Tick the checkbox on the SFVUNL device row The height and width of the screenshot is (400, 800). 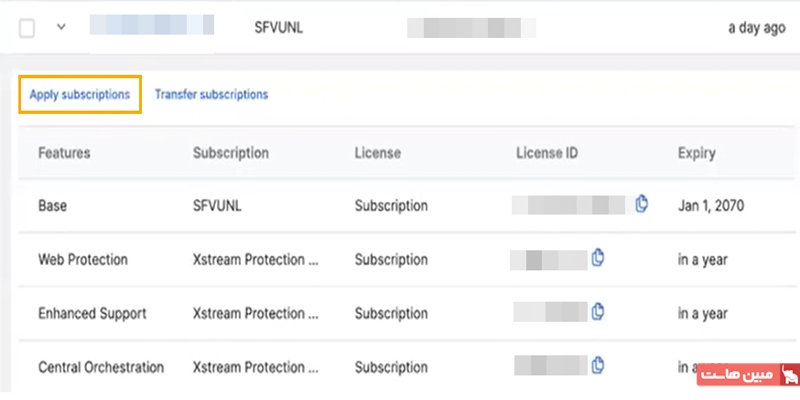tap(27, 28)
